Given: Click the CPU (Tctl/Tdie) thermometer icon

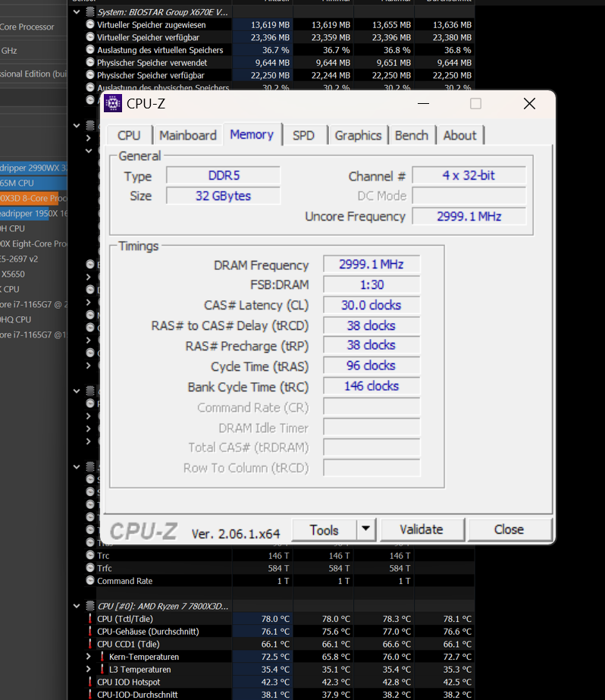Looking at the screenshot, I should [x=90, y=619].
